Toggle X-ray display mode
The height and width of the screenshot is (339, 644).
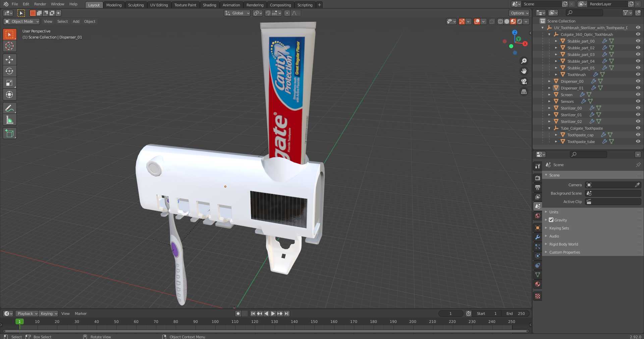point(492,21)
